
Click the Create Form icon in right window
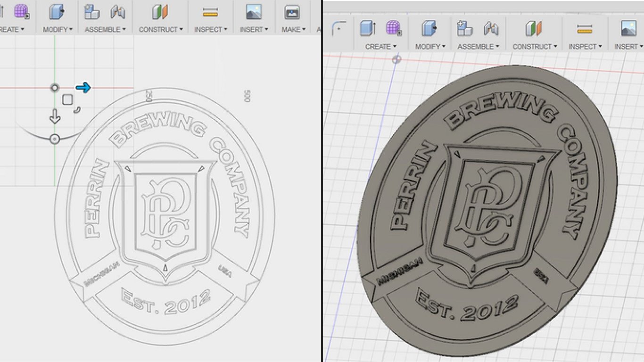pyautogui.click(x=394, y=28)
